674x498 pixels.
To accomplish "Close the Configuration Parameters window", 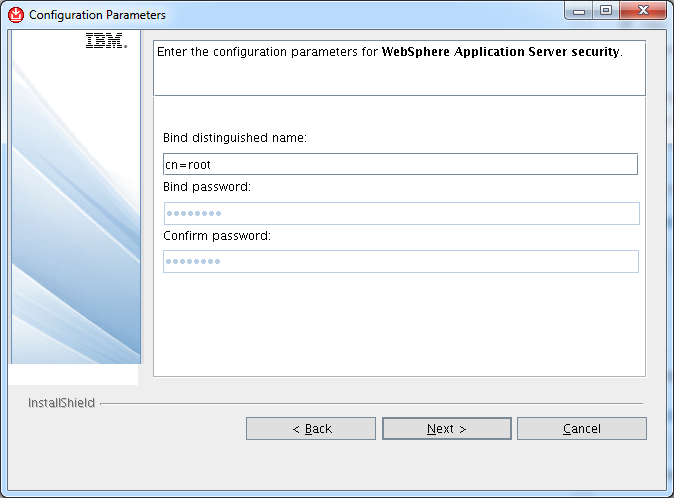I will [x=643, y=11].
